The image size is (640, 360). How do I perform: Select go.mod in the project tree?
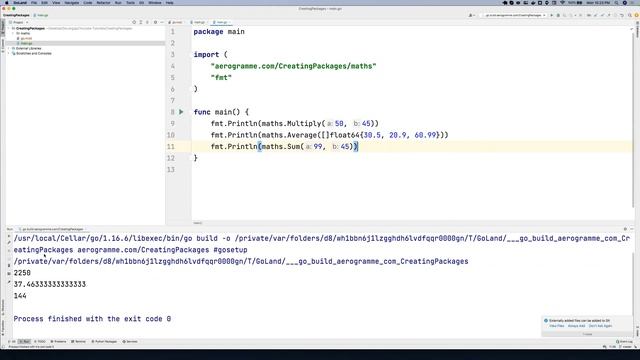(26, 38)
